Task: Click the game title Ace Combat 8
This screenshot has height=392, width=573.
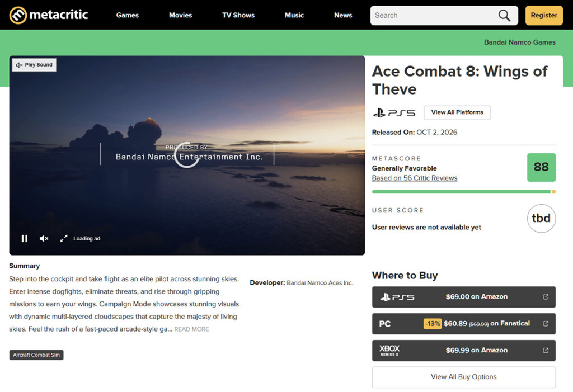Action: tap(460, 80)
